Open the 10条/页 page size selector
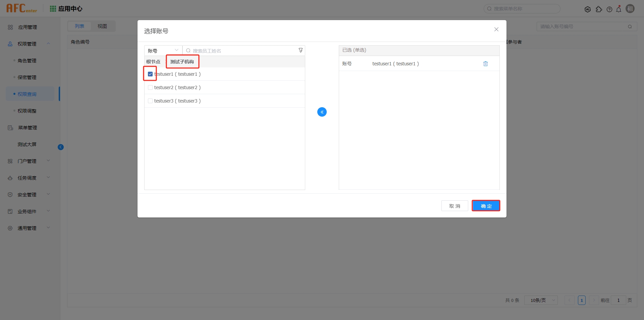Image resolution: width=644 pixels, height=320 pixels. click(x=540, y=300)
